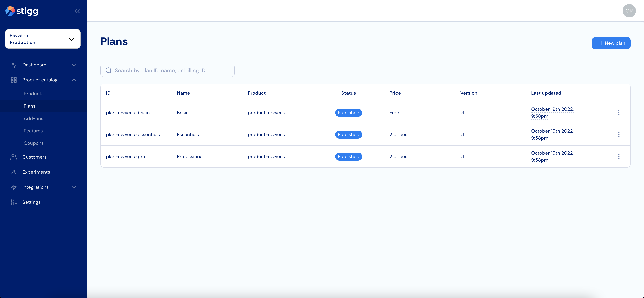Go to Products in the sidebar

pyautogui.click(x=34, y=94)
